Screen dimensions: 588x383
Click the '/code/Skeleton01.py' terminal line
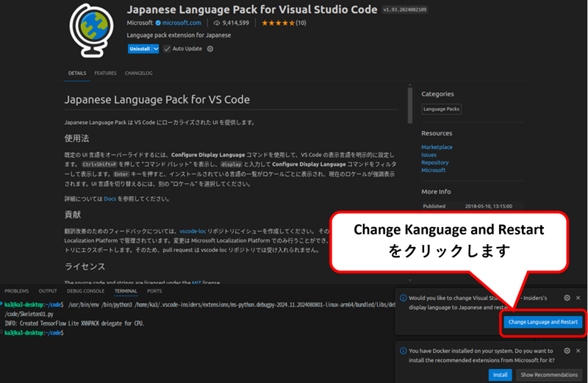click(29, 314)
